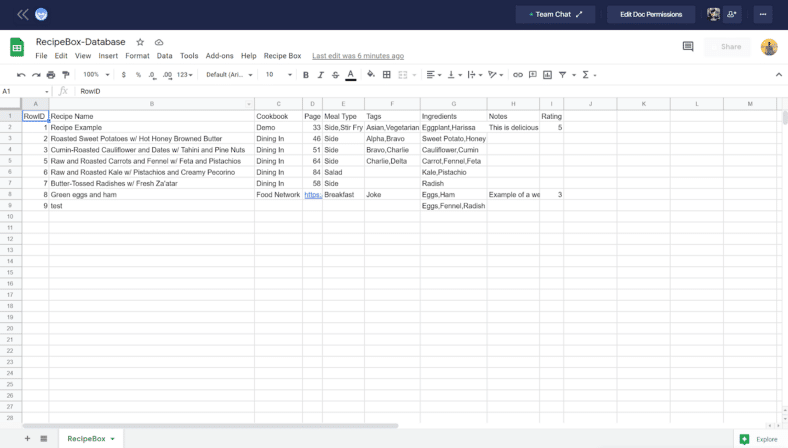Click the Redo icon in toolbar
Screen dimensions: 788x448
pyautogui.click(x=36, y=75)
